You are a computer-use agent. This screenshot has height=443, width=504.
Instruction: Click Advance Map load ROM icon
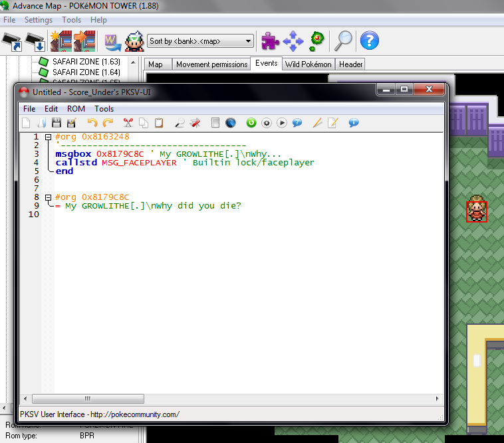pos(12,41)
